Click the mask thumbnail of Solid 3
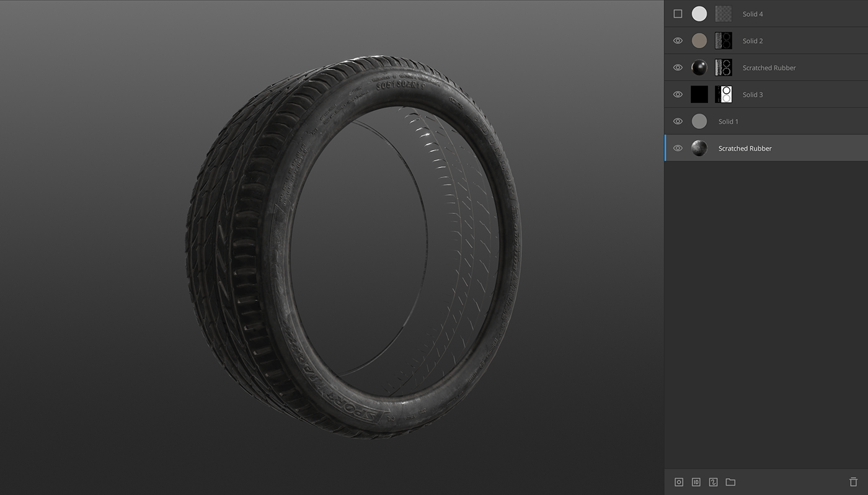 click(723, 94)
